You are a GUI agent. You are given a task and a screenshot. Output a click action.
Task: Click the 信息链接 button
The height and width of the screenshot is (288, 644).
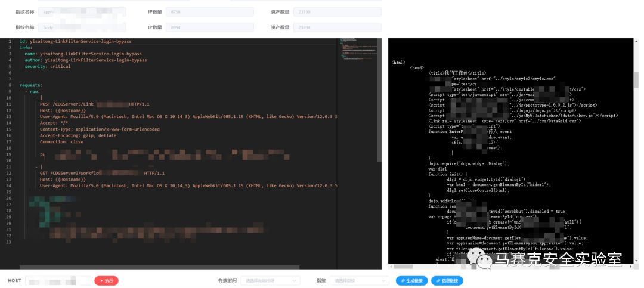(x=447, y=281)
